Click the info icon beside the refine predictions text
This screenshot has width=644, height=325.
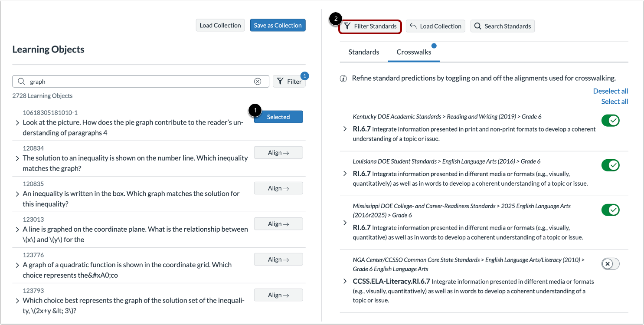pyautogui.click(x=343, y=79)
